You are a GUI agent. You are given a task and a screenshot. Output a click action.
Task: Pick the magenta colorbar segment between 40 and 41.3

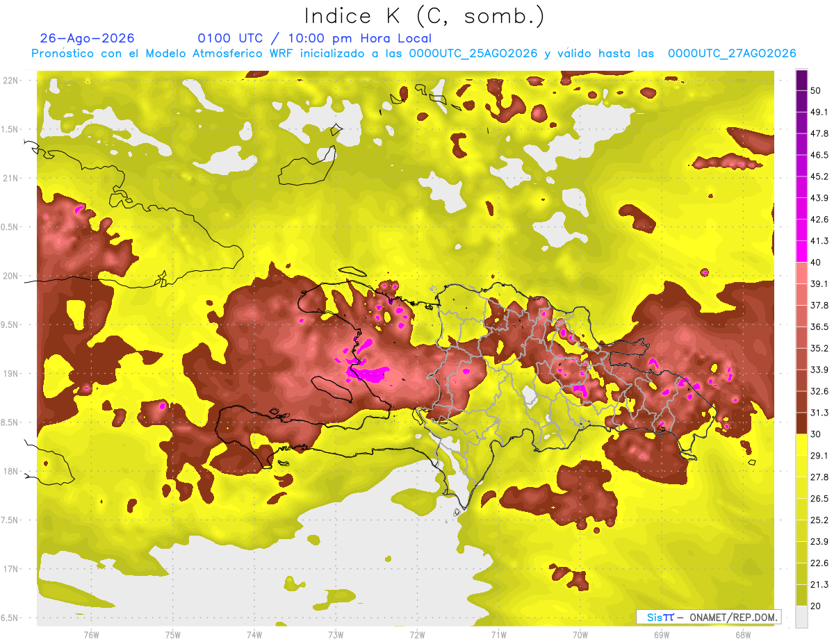coord(801,251)
